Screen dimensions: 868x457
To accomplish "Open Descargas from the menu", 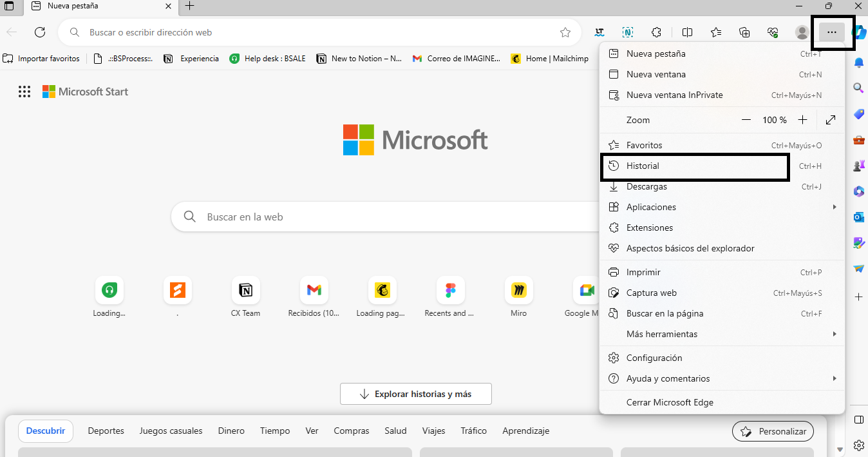I will (x=722, y=186).
